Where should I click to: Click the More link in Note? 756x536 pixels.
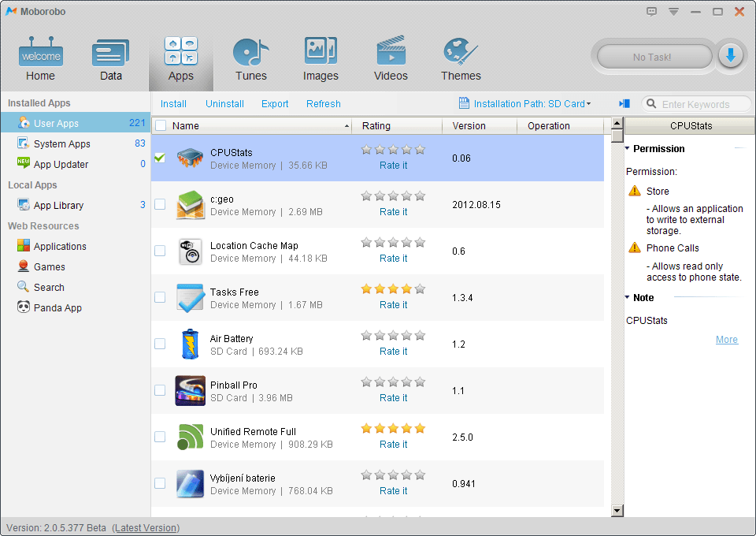(727, 340)
